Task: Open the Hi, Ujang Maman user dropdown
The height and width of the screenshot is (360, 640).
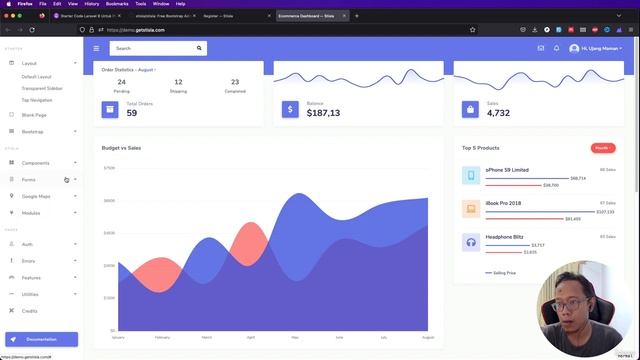Action: tap(596, 49)
